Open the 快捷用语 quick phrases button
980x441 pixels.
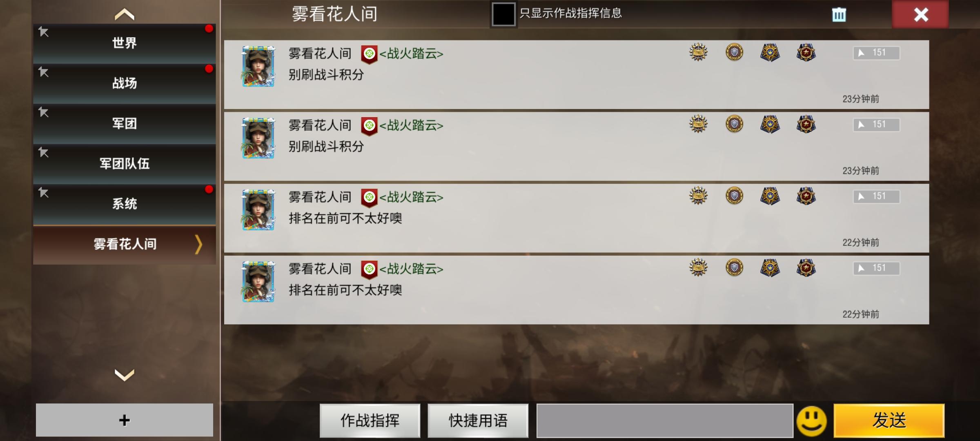click(478, 421)
